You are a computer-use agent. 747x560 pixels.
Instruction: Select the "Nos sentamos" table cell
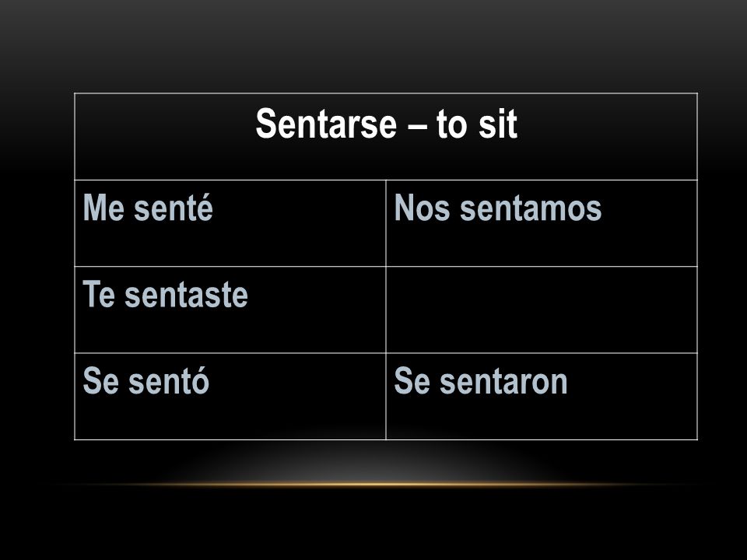pos(542,223)
